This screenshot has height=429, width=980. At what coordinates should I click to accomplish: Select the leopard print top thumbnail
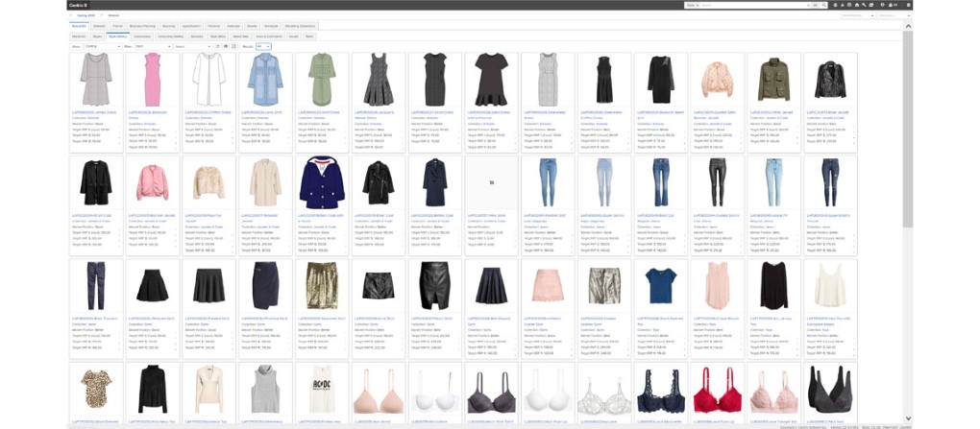coord(96,389)
